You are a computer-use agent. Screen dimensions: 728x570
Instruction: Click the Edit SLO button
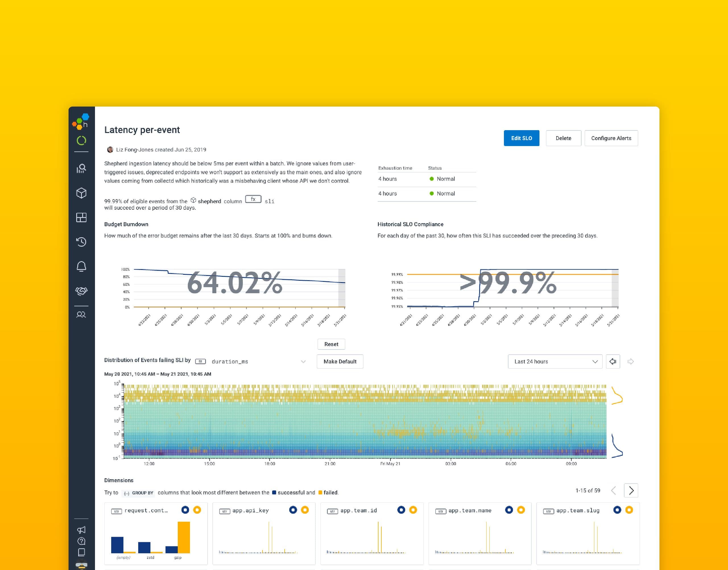coord(521,138)
